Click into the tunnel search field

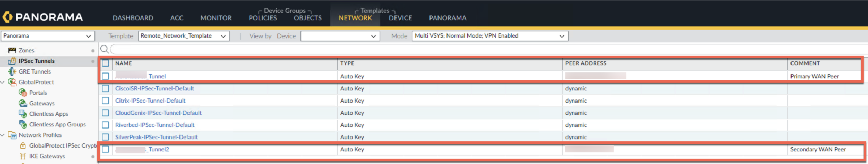click(472, 49)
